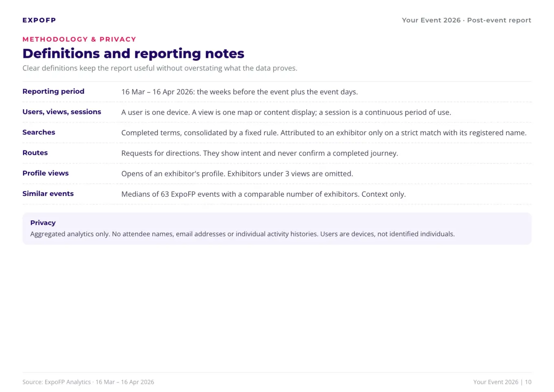This screenshot has height=392, width=554.
Task: Click the 'A user is one device' definition
Action: 286,112
